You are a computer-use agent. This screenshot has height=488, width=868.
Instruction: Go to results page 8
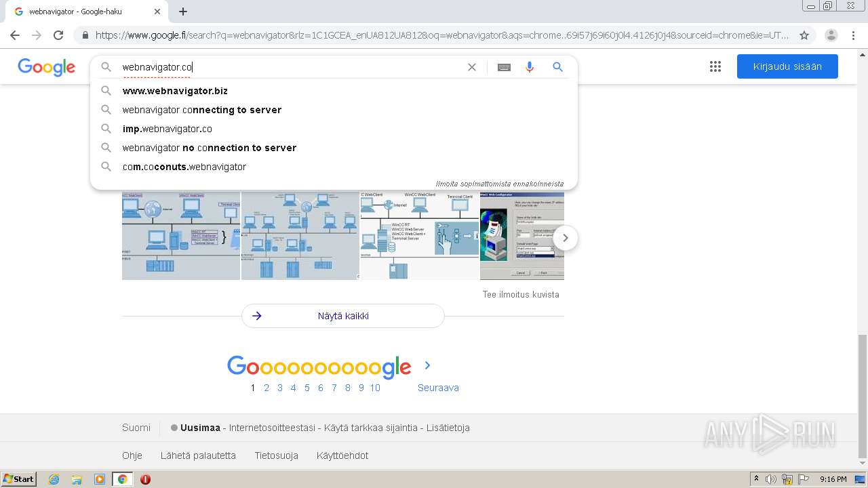click(348, 388)
